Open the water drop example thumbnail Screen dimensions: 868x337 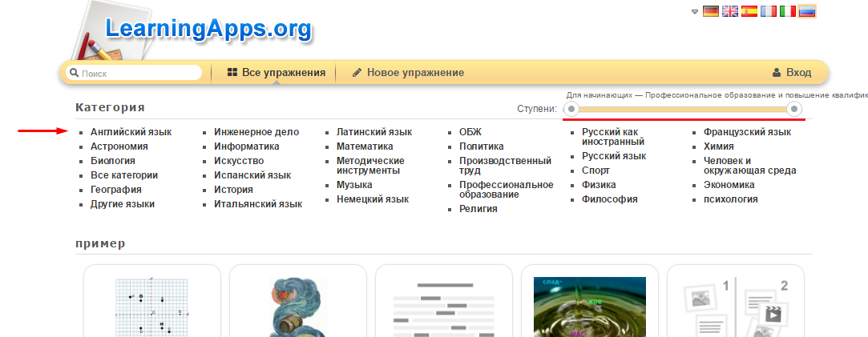[x=590, y=301]
